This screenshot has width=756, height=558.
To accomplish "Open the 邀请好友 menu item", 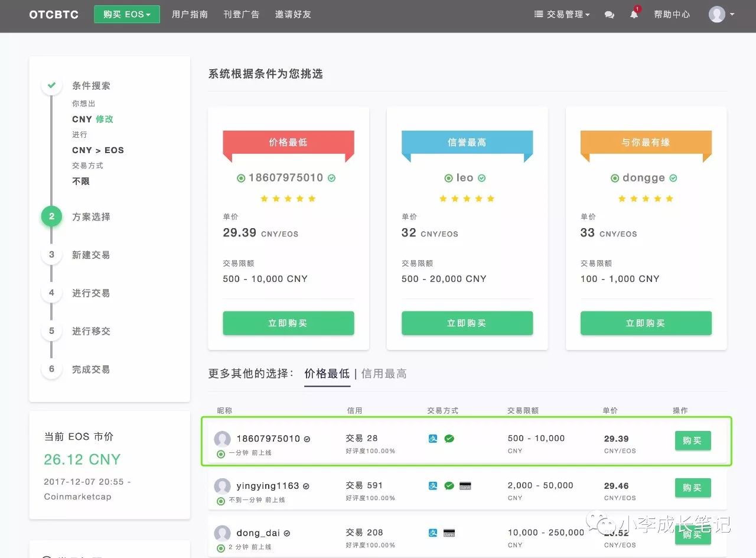I will click(293, 14).
